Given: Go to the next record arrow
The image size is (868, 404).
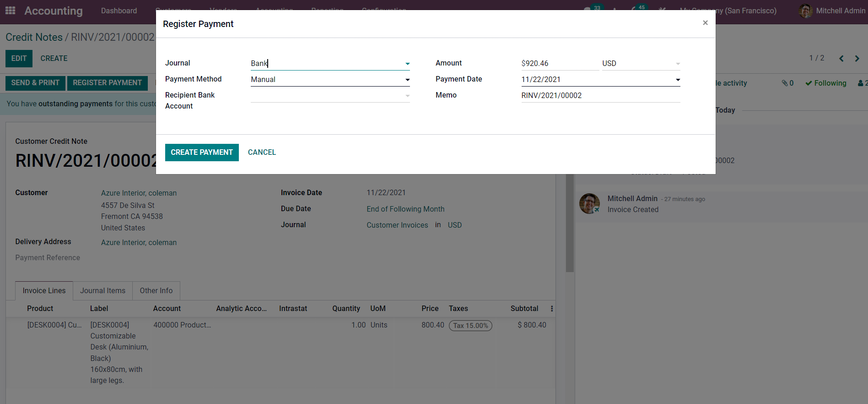Looking at the screenshot, I should [x=857, y=58].
